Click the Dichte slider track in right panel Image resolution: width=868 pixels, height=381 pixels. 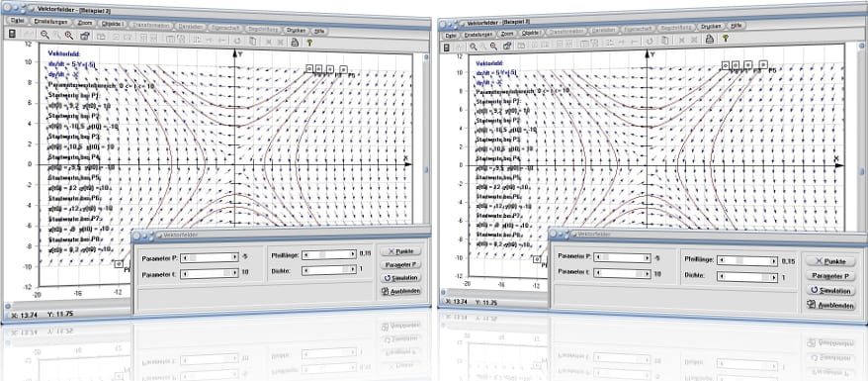coord(747,276)
